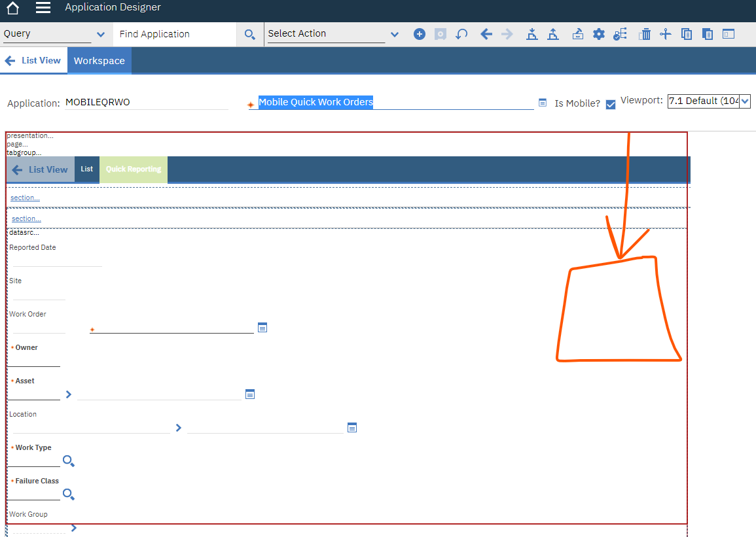Viewport: 756px width, 537px height.
Task: Select the datasrc... control label
Action: click(x=24, y=233)
